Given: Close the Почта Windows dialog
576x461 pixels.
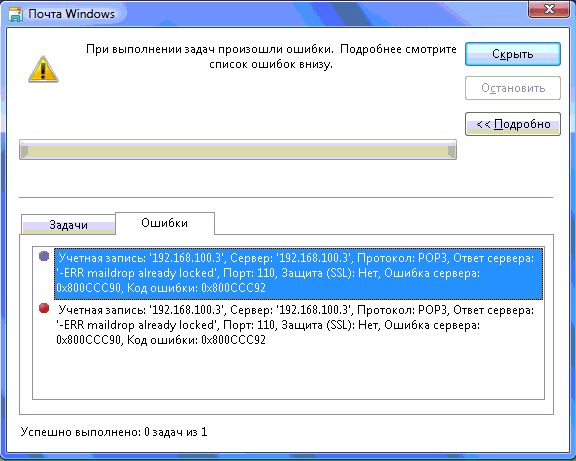Looking at the screenshot, I should tap(549, 9).
